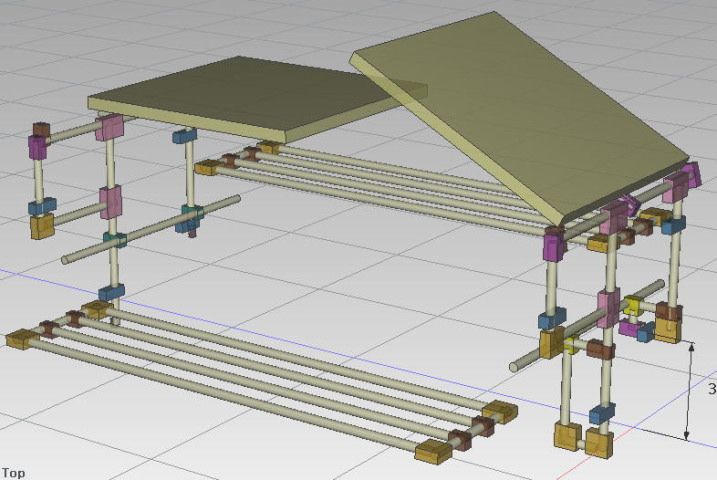Select the vertical dimension arrow line
Viewport: 717px width, 480px height.
coord(687,391)
